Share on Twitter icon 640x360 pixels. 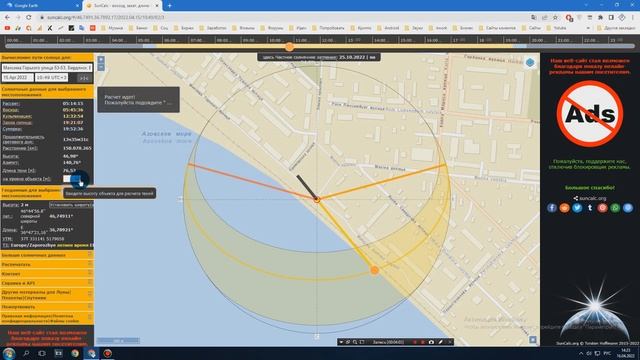tap(577, 208)
